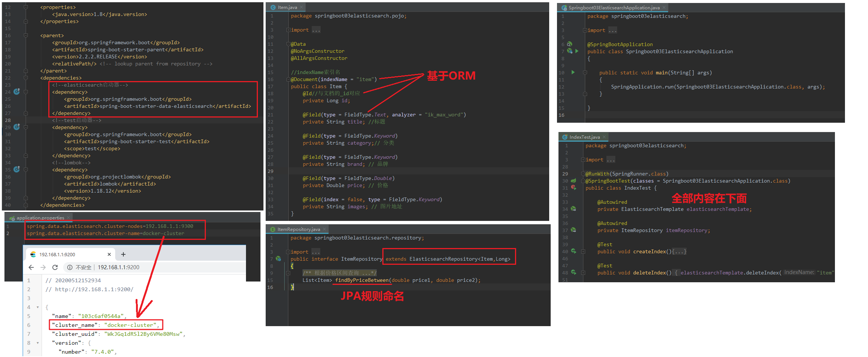Collapse the properties tag in pom.xml
The width and height of the screenshot is (868, 357).
click(x=26, y=7)
